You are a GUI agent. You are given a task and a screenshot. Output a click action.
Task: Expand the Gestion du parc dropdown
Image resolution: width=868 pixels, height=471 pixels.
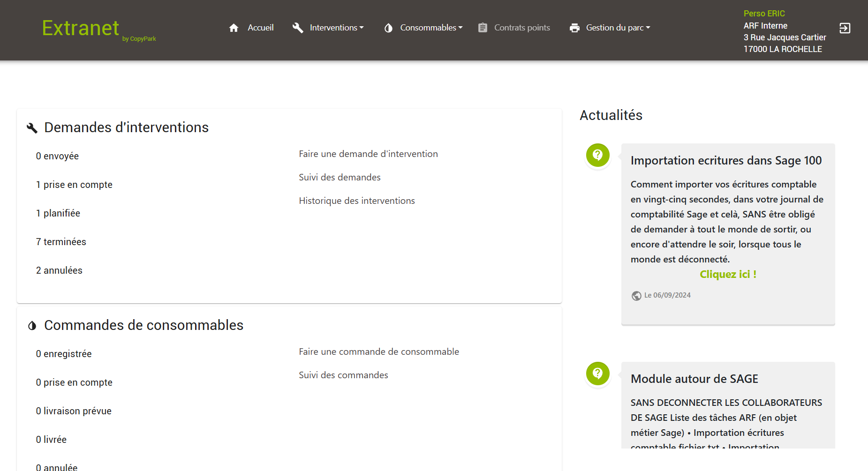(618, 28)
